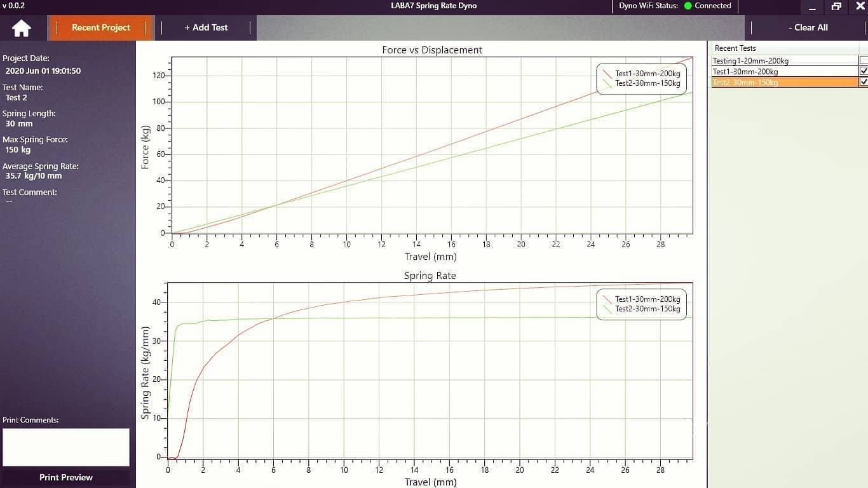This screenshot has width=868, height=488.
Task: Click Test2-30mm-150kg legend entry in Force chart
Action: 641,83
